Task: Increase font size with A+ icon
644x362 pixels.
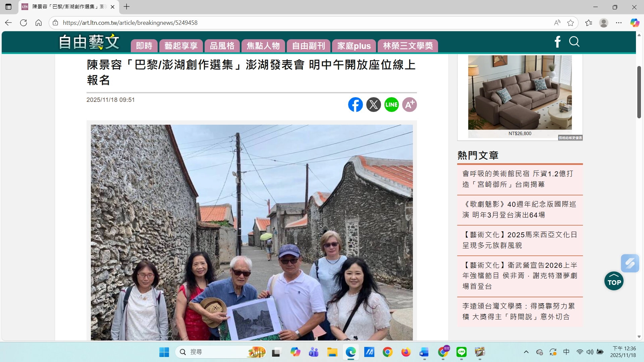Action: tap(409, 105)
